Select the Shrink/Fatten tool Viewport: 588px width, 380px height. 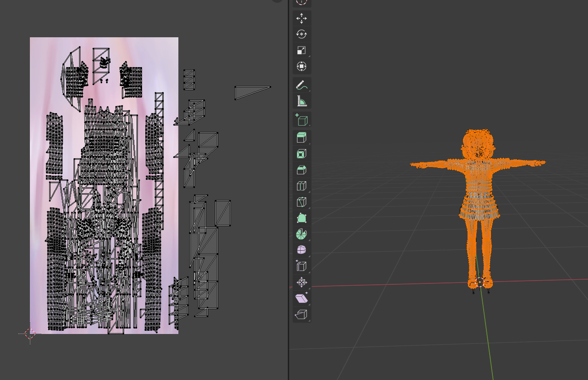coord(302,282)
